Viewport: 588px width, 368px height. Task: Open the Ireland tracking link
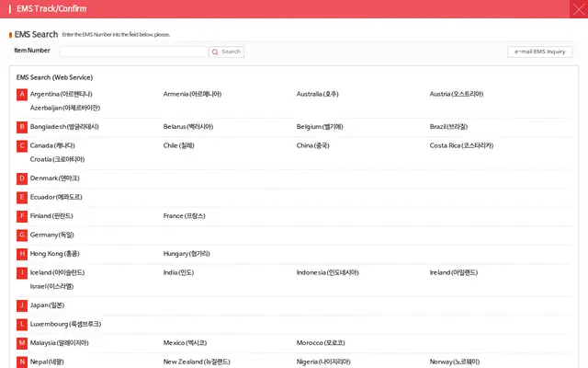pyautogui.click(x=454, y=272)
